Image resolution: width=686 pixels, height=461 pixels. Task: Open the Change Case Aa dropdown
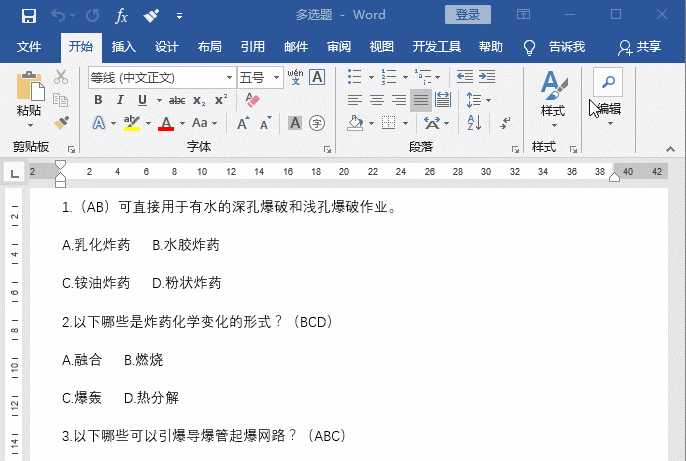click(x=204, y=123)
